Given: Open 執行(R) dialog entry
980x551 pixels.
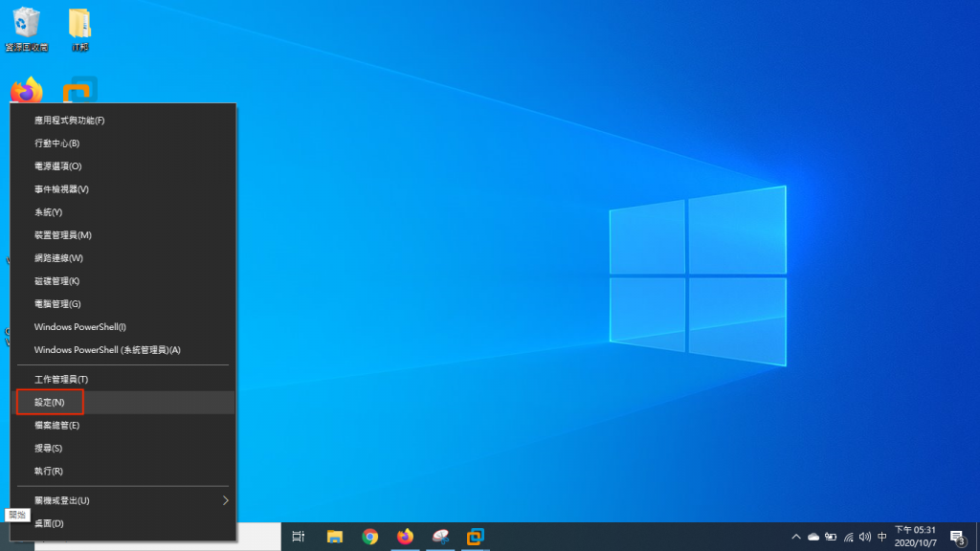Looking at the screenshot, I should [x=123, y=471].
